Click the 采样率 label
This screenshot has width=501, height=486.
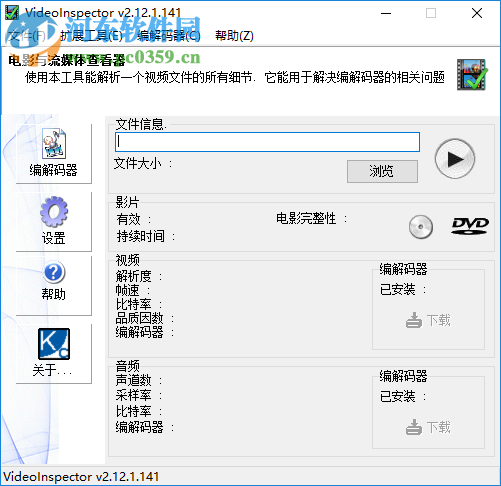[x=139, y=396]
